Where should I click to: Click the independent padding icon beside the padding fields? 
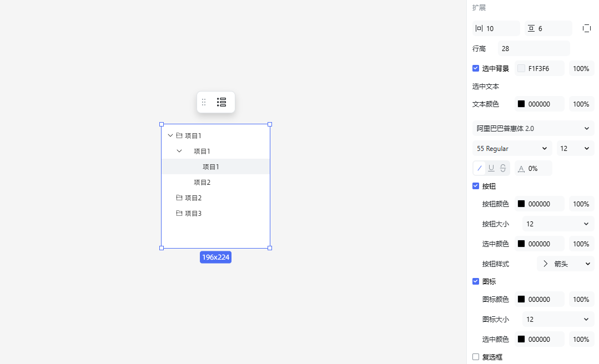pyautogui.click(x=587, y=28)
